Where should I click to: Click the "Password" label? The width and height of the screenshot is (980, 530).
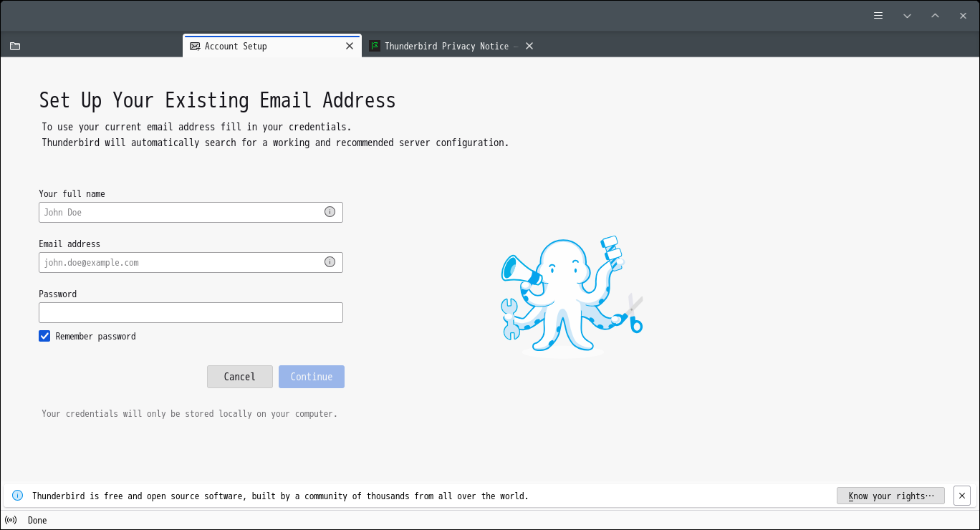(x=57, y=294)
